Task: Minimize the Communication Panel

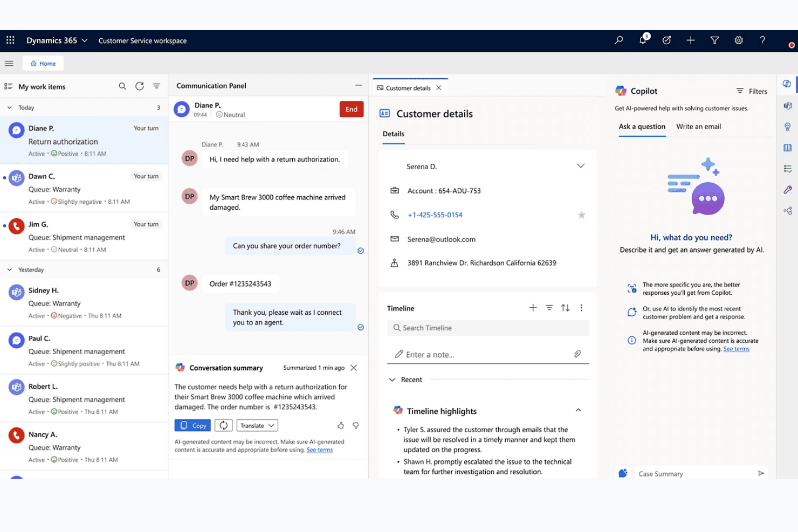Action: (x=359, y=85)
